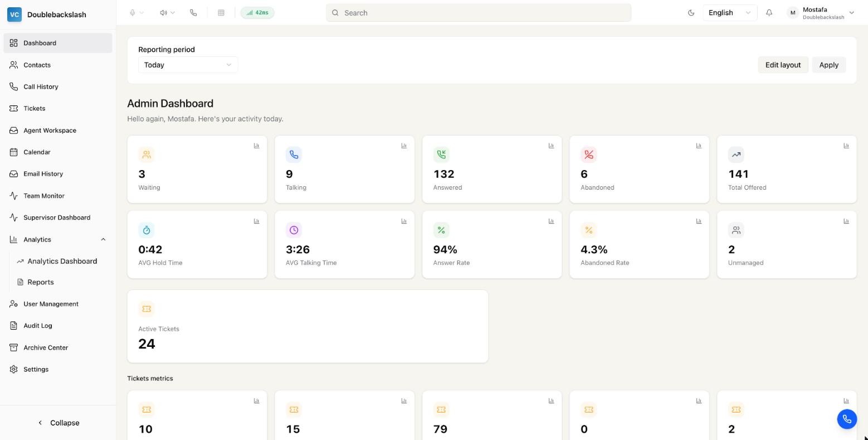868x440 pixels.
Task: Click the Doublebackslash VC logo
Action: tap(14, 14)
